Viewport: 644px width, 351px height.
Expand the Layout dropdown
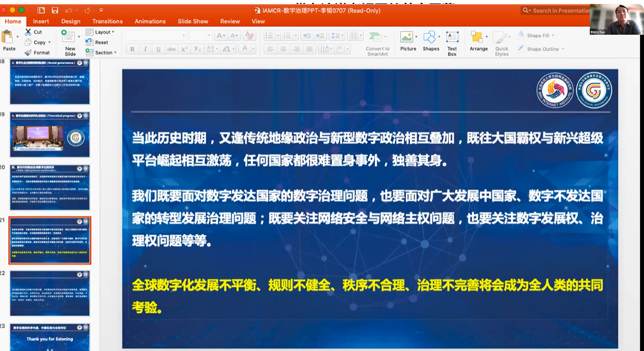[x=101, y=32]
